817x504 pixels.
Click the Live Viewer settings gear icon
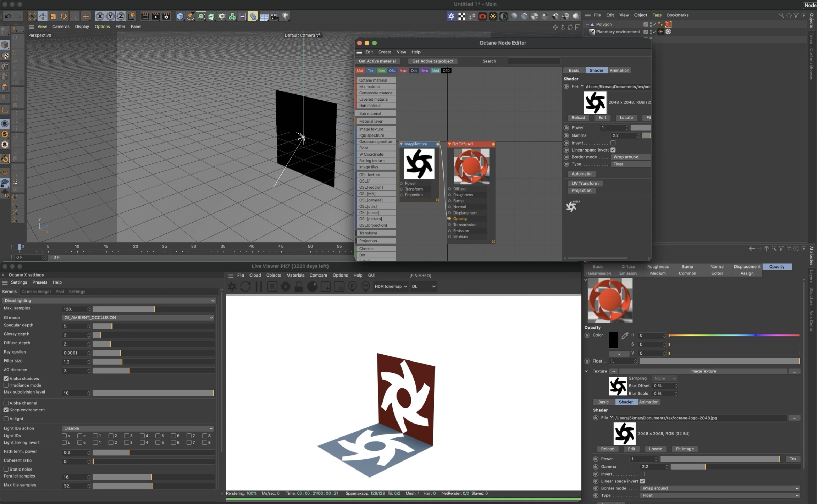pos(285,287)
